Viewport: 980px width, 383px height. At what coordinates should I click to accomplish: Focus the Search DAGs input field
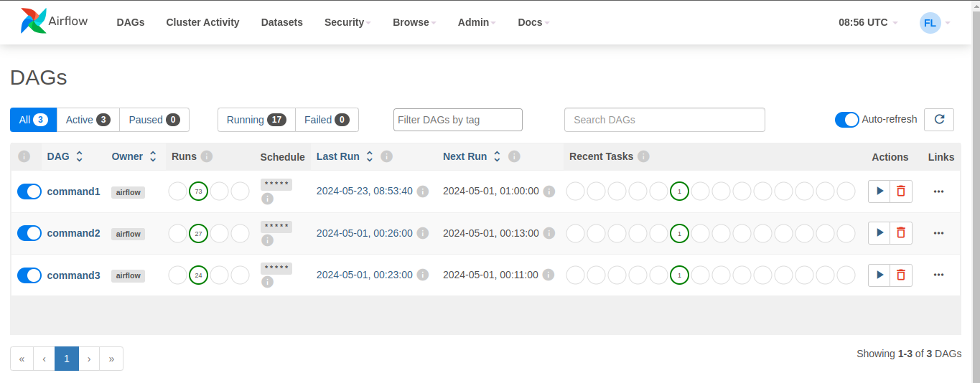coord(664,120)
